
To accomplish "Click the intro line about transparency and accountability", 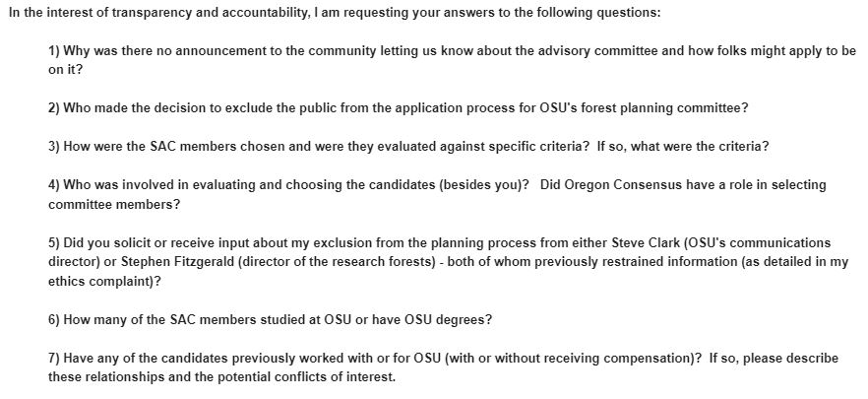I will (x=335, y=13).
